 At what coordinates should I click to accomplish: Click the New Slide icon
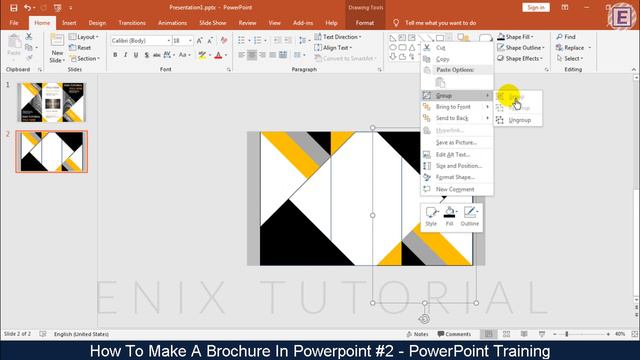click(57, 41)
